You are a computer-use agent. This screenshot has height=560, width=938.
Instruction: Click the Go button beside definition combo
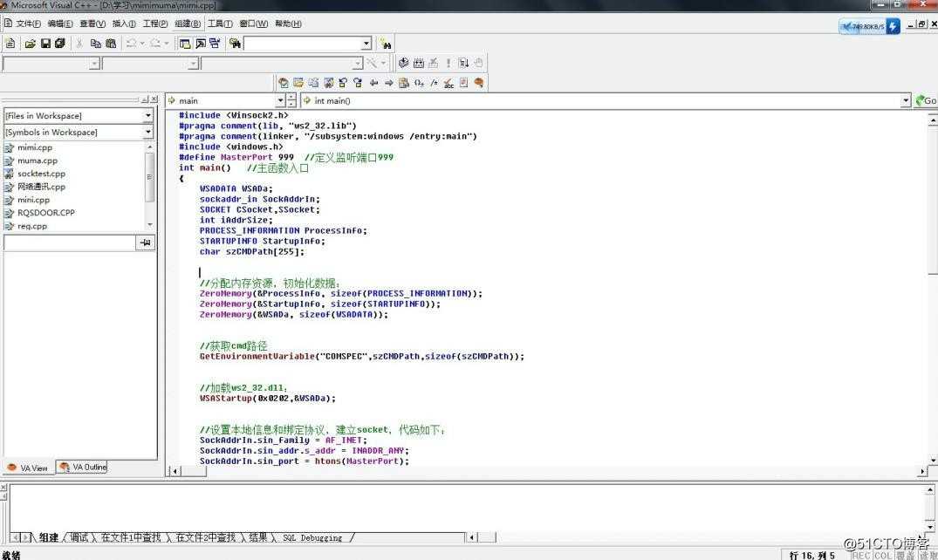[926, 100]
